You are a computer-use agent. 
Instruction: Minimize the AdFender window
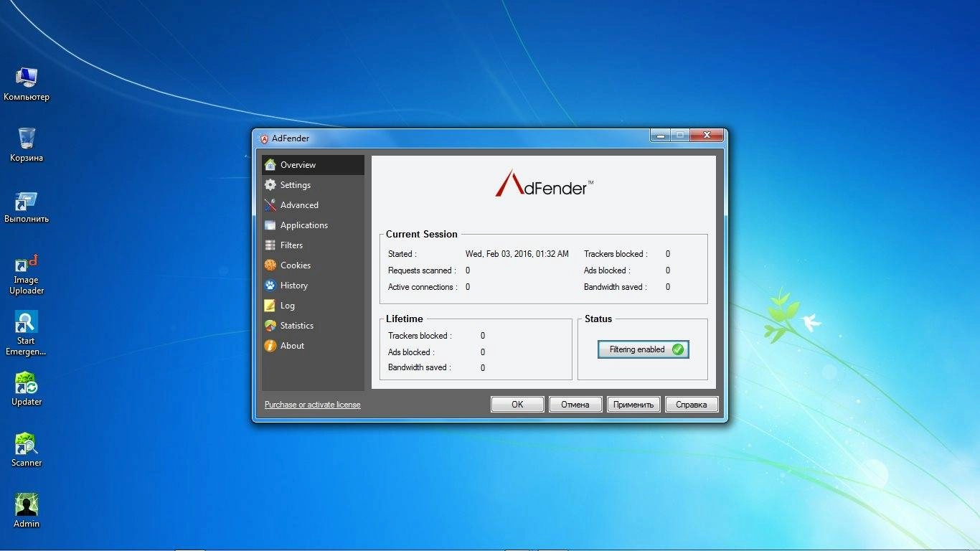(x=660, y=135)
